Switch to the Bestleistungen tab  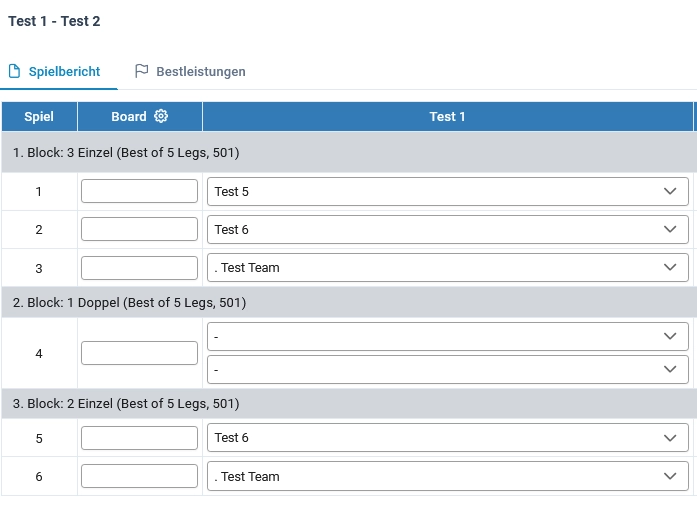190,71
